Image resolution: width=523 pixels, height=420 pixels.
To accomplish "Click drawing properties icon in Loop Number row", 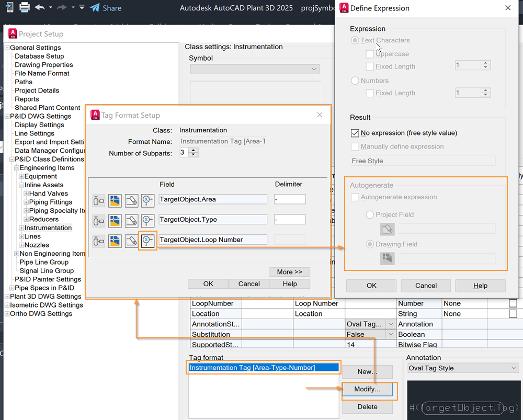I will pyautogui.click(x=115, y=241).
